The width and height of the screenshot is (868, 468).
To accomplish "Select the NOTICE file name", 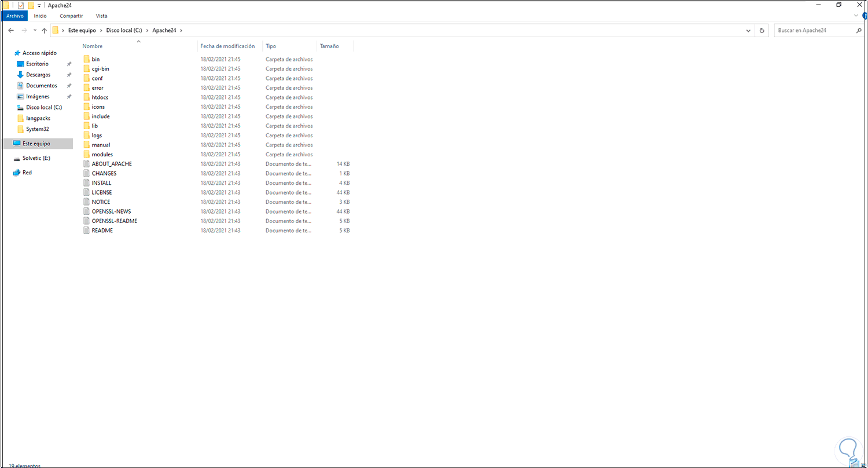I will [101, 202].
